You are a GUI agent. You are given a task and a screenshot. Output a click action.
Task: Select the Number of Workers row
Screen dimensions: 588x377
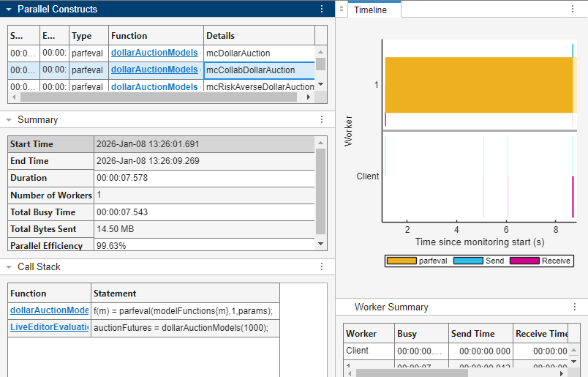[161, 195]
